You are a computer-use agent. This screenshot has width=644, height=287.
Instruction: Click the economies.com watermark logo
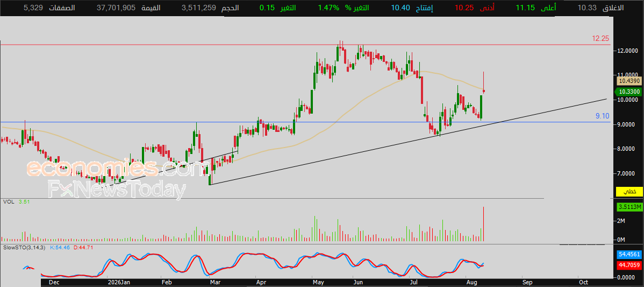point(116,168)
